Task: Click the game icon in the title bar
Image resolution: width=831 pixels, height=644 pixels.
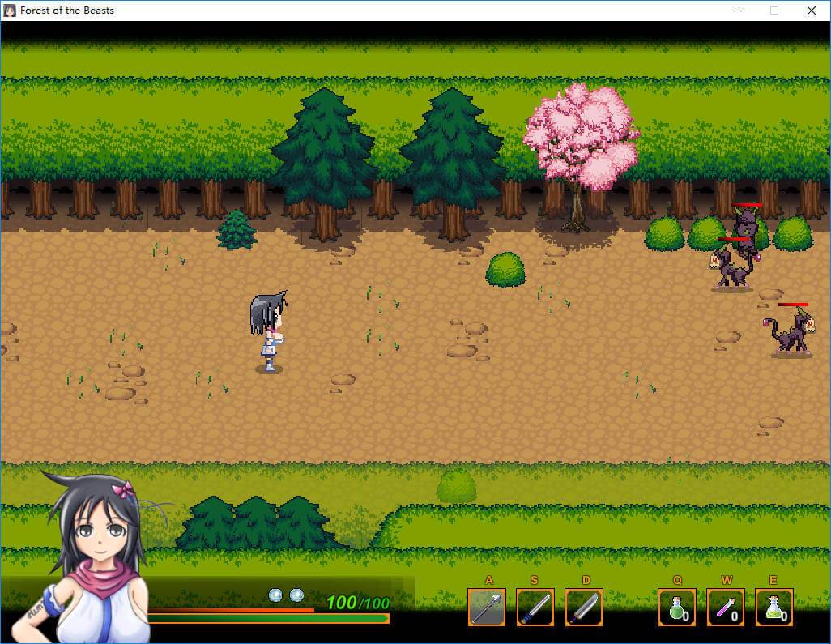Action: point(11,11)
